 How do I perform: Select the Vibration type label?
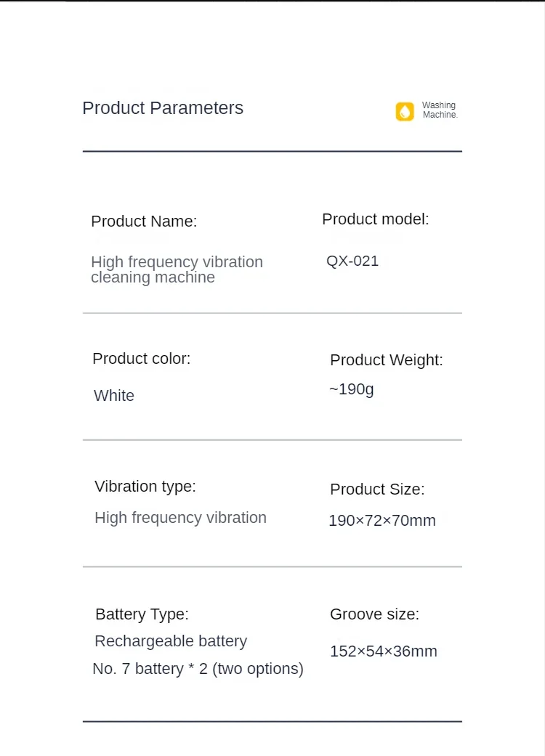145,487
